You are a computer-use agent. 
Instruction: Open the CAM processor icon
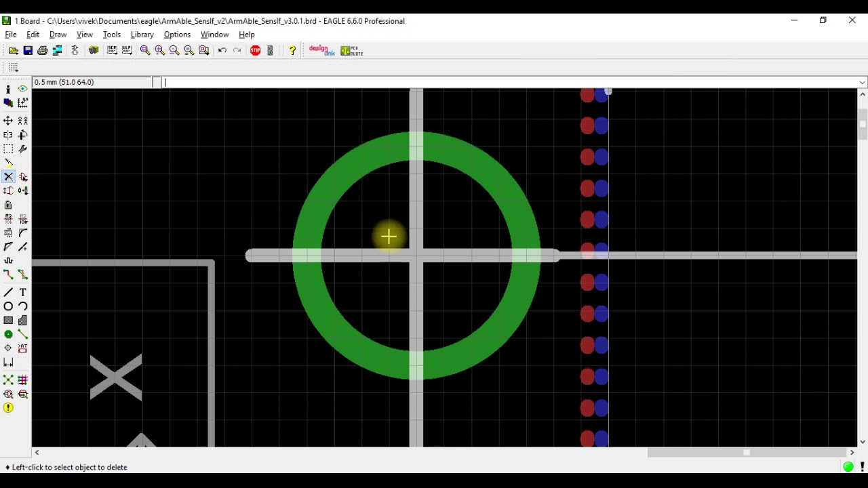click(x=58, y=51)
